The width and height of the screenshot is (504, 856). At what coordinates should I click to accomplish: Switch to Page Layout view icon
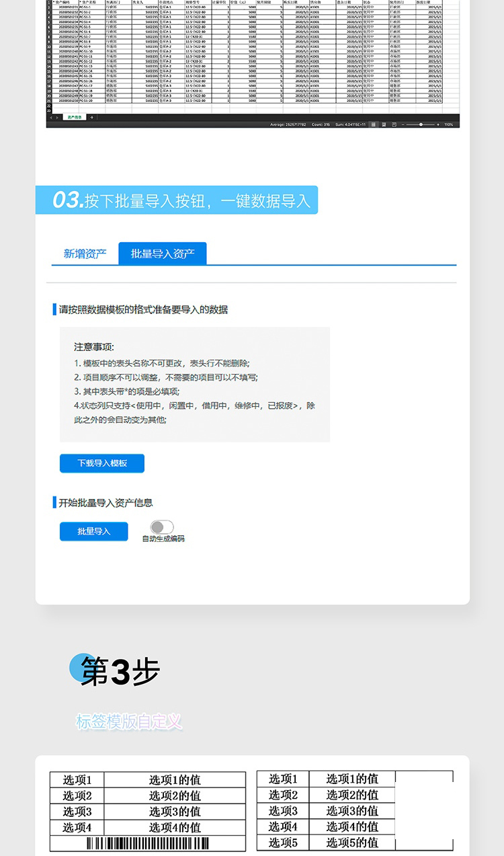click(384, 124)
